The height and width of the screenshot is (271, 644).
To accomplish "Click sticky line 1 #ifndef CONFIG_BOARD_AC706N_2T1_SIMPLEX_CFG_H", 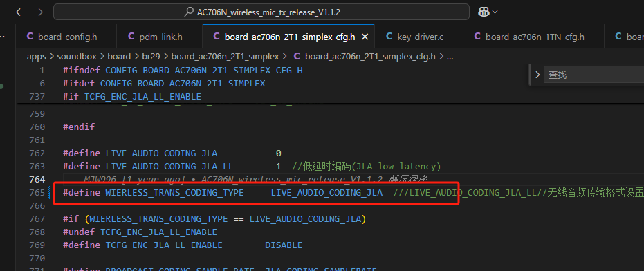I will (x=183, y=71).
